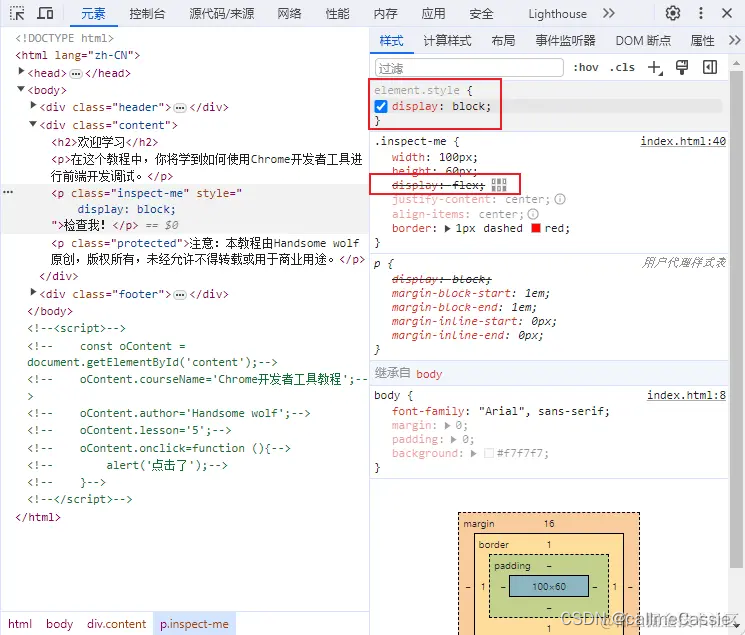Screen dimensions: 745x635
Task: Open the 应用 tab
Action: tap(433, 14)
